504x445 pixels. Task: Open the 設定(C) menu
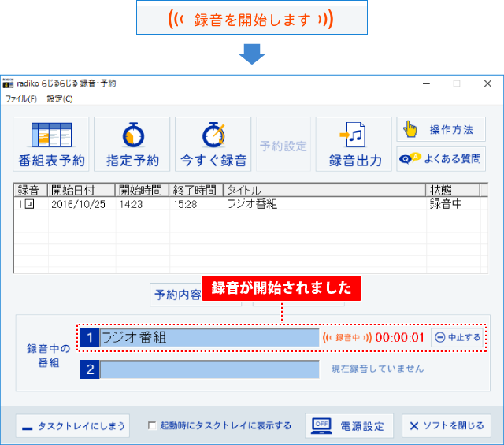(x=60, y=98)
